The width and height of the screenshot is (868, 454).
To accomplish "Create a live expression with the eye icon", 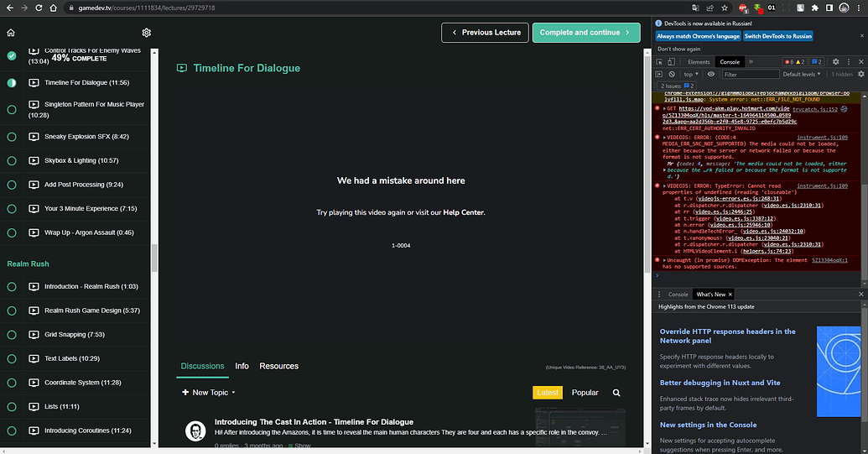I will tap(711, 74).
